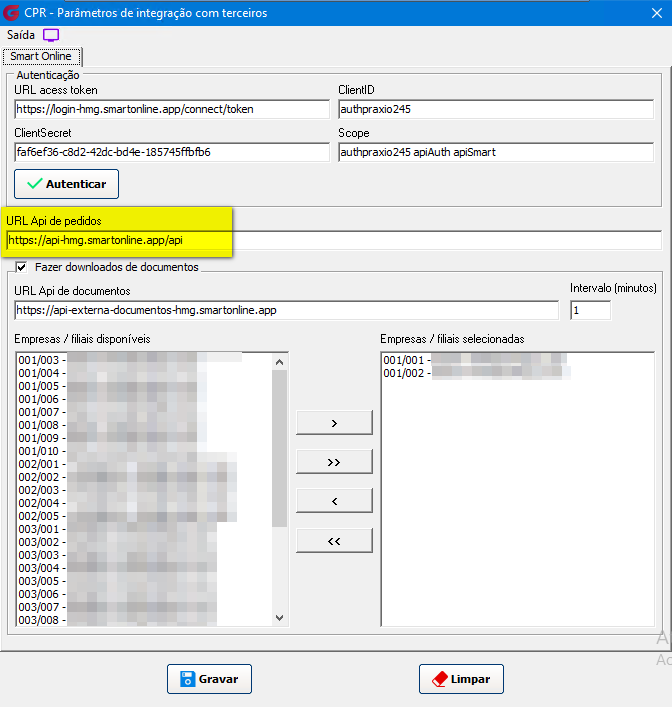Click the purple Saída monitor icon
Viewport: 672px width, 707px height.
click(x=51, y=35)
